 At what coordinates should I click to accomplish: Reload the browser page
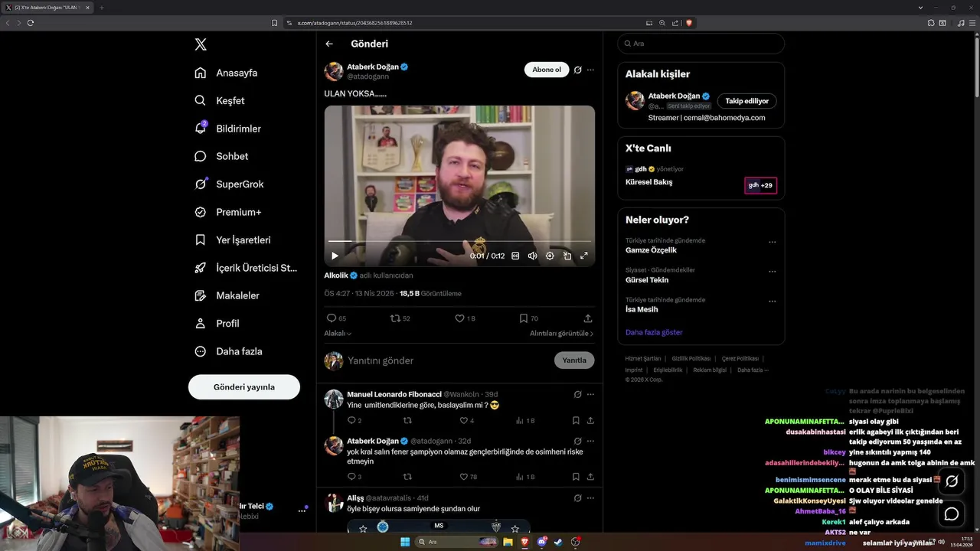(x=31, y=23)
